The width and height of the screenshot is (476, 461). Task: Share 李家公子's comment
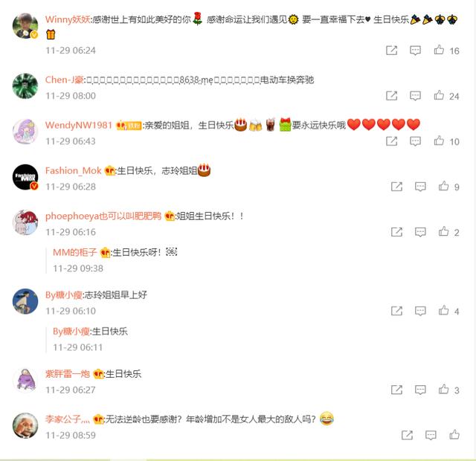[x=407, y=435]
